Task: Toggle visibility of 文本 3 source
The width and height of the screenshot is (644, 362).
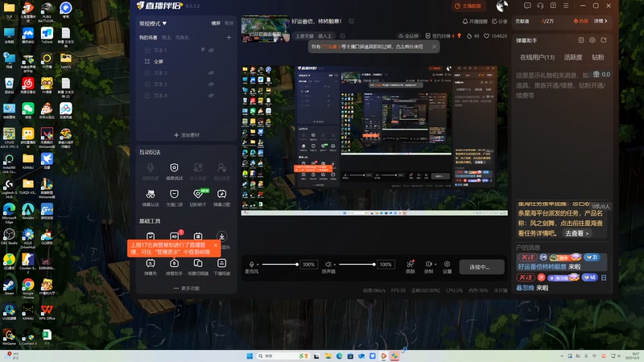Action: click(x=211, y=84)
